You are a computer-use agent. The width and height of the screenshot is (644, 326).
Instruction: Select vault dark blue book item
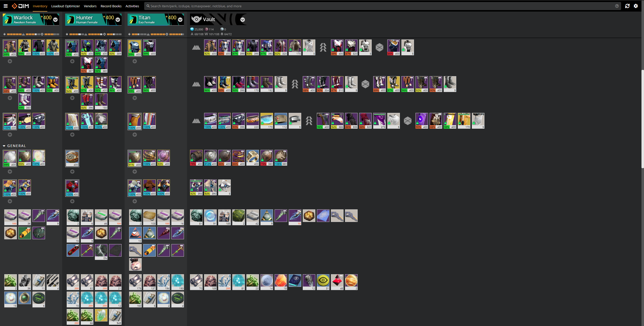(x=295, y=281)
